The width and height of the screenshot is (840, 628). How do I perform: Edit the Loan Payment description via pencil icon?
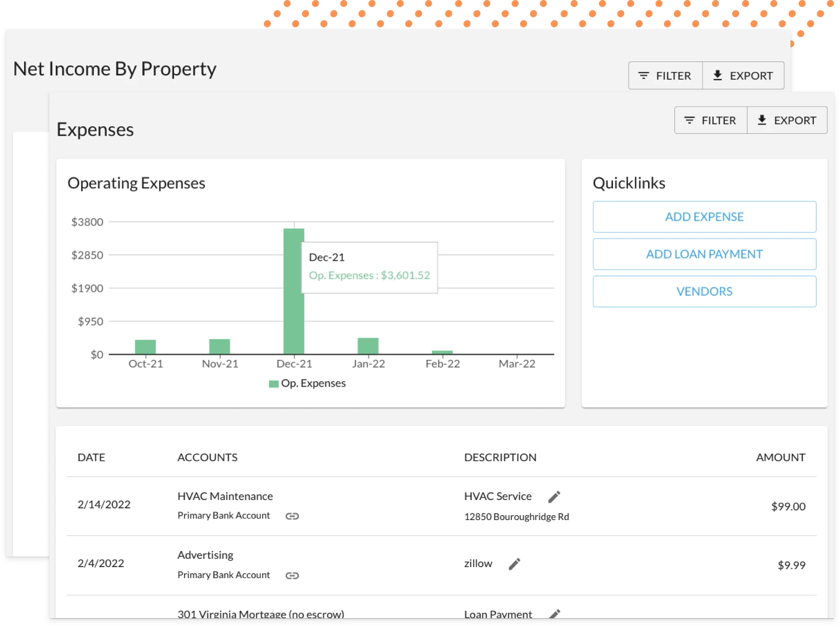coord(555,613)
